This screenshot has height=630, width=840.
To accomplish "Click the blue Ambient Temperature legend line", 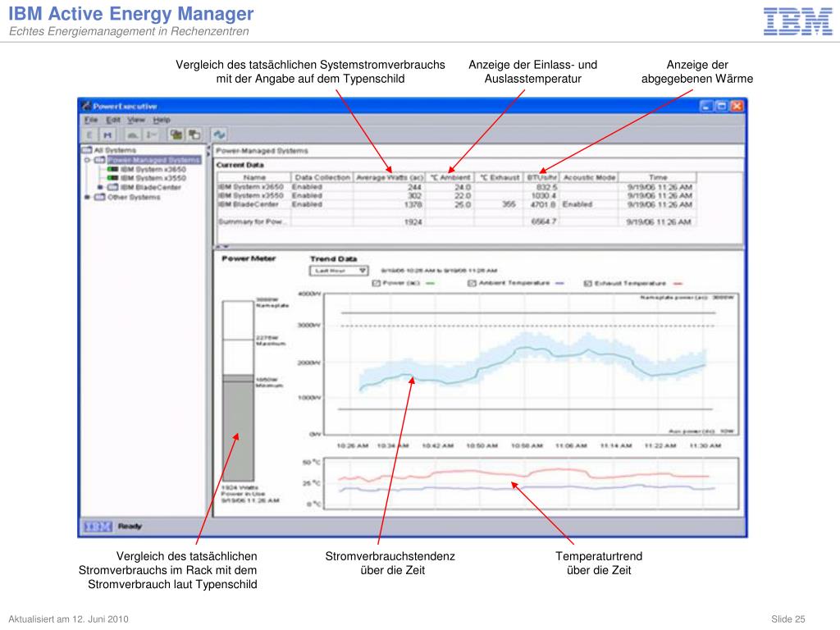I will tap(559, 283).
